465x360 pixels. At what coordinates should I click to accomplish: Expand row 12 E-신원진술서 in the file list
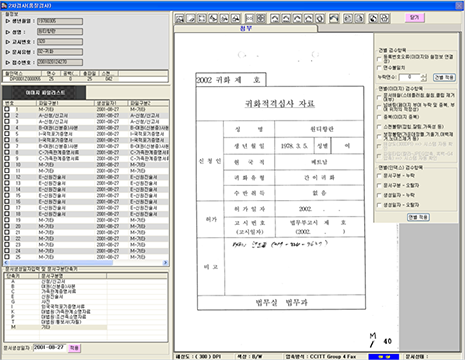(7, 177)
